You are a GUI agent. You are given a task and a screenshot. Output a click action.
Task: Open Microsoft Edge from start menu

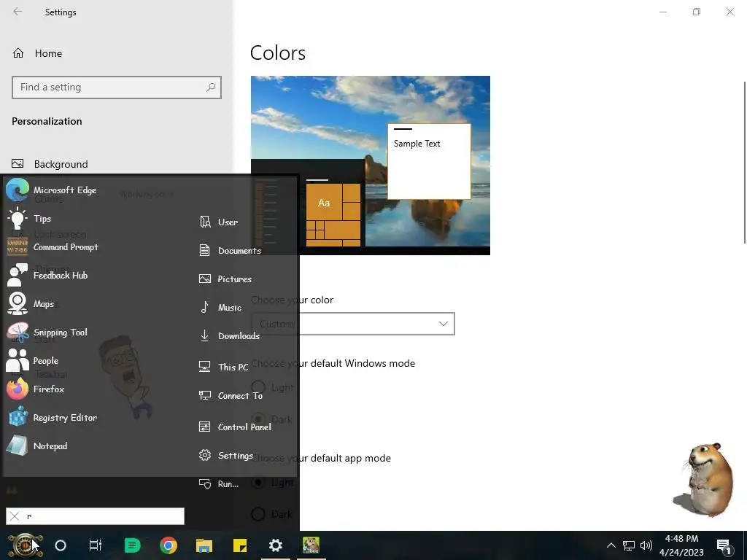coord(52,190)
